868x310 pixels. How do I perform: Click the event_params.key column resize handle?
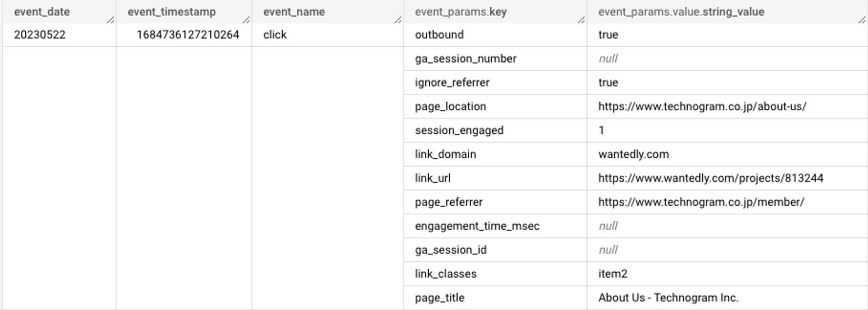pyautogui.click(x=581, y=20)
